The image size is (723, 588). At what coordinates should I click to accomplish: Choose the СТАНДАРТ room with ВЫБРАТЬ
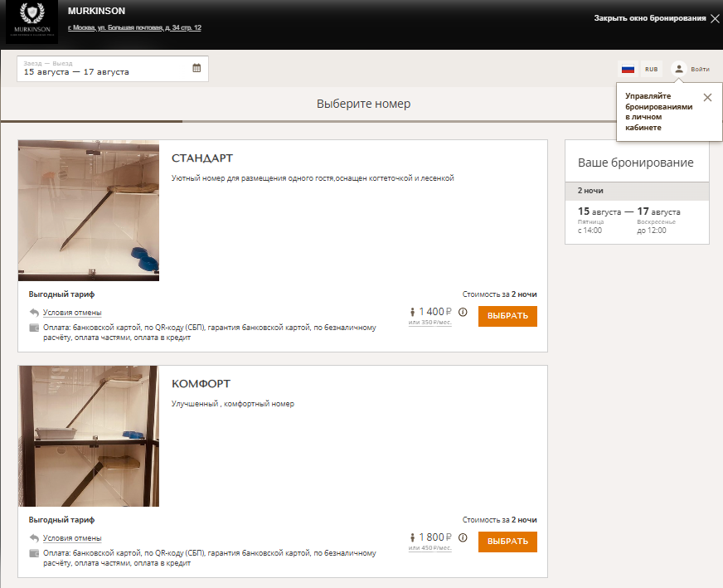tap(507, 316)
